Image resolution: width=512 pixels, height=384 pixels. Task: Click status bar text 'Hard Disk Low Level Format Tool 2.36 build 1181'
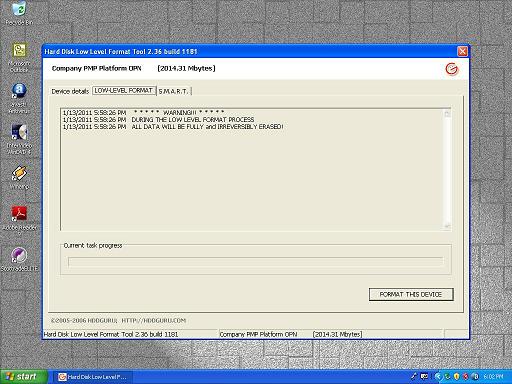pos(111,334)
